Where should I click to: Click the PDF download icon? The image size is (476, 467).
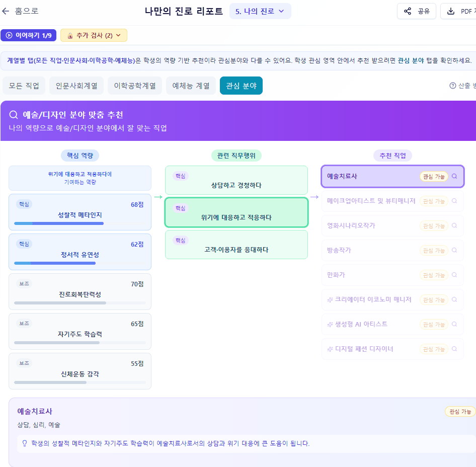pos(451,11)
